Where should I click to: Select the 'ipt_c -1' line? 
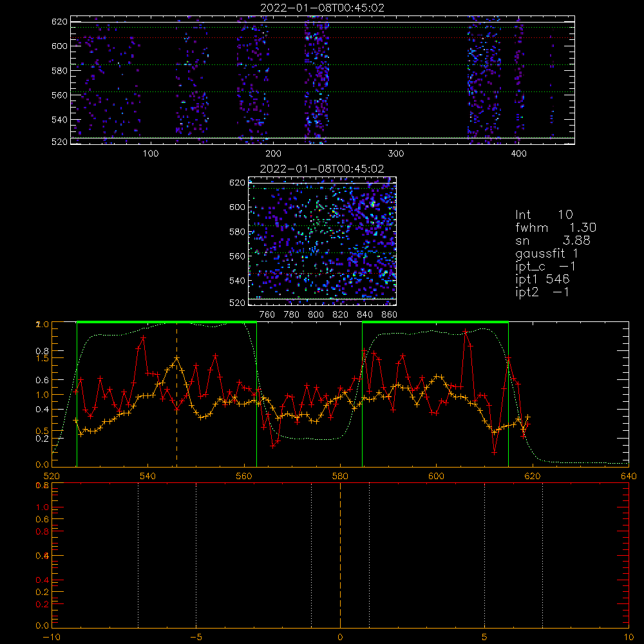pos(545,267)
